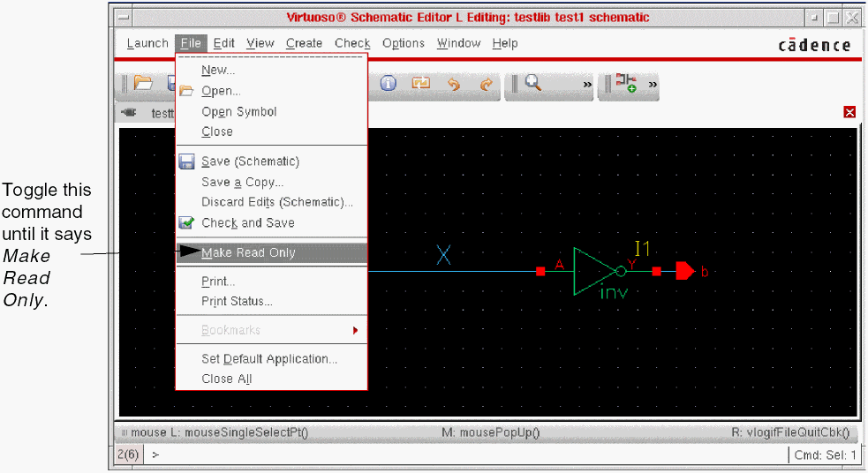The width and height of the screenshot is (868, 473).
Task: Toggle Make Read Only in File menu
Action: pyautogui.click(x=248, y=252)
